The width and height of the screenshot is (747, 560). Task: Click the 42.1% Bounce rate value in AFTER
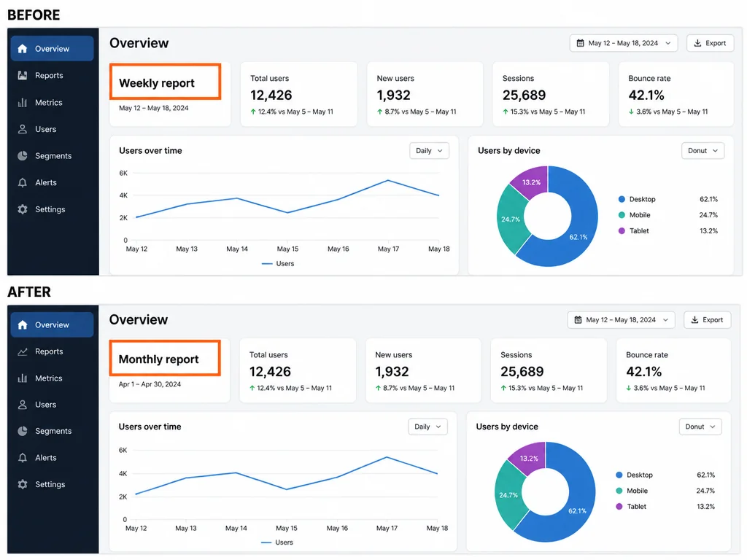(x=644, y=371)
